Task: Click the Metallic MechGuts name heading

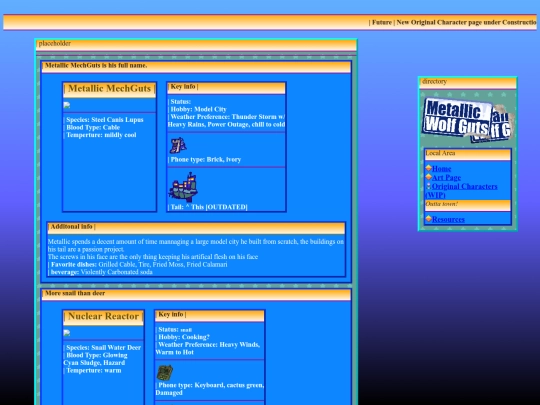Action: click(x=110, y=89)
